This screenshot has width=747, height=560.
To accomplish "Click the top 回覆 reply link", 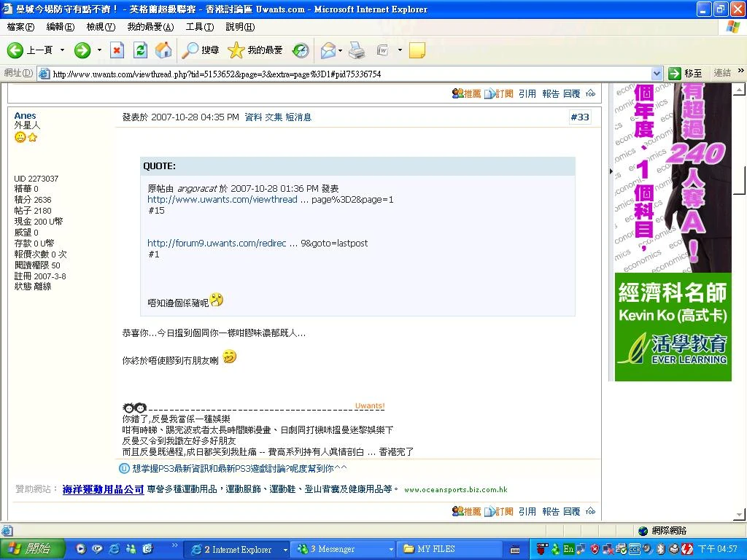I will [572, 94].
